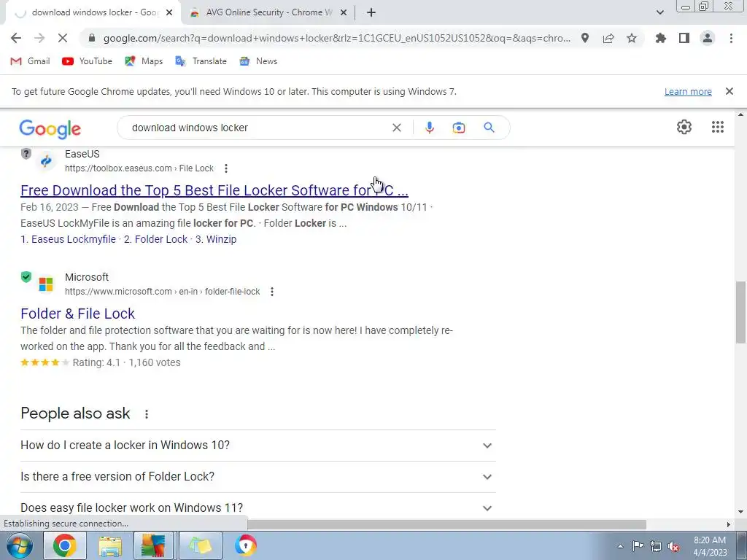Screen dimensions: 747x560
Task: Click the microsoft.com folder-file-lock URL
Action: coord(163,292)
